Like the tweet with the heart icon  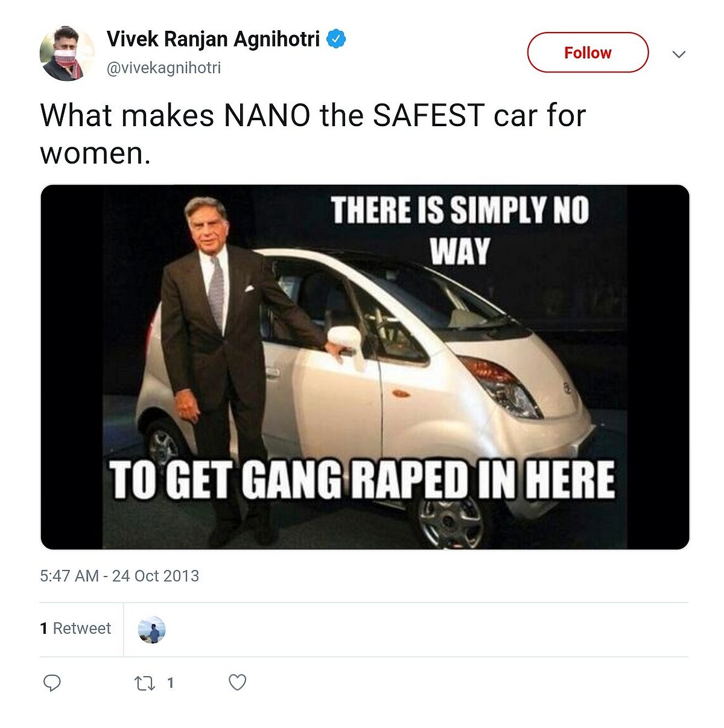click(237, 683)
